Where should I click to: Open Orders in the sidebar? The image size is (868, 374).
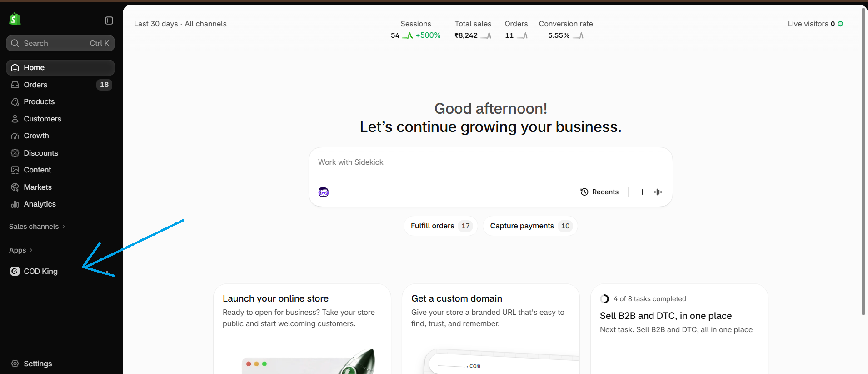point(60,85)
